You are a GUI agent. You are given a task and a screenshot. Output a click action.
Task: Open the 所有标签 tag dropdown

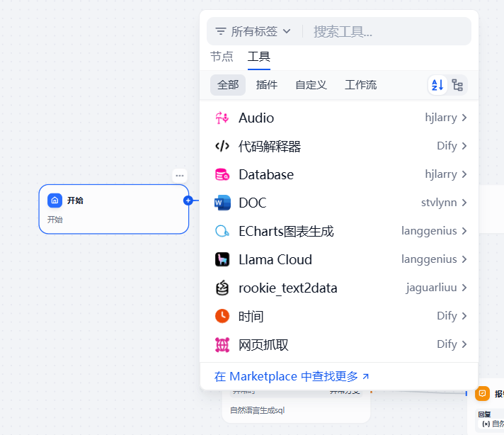click(x=253, y=31)
